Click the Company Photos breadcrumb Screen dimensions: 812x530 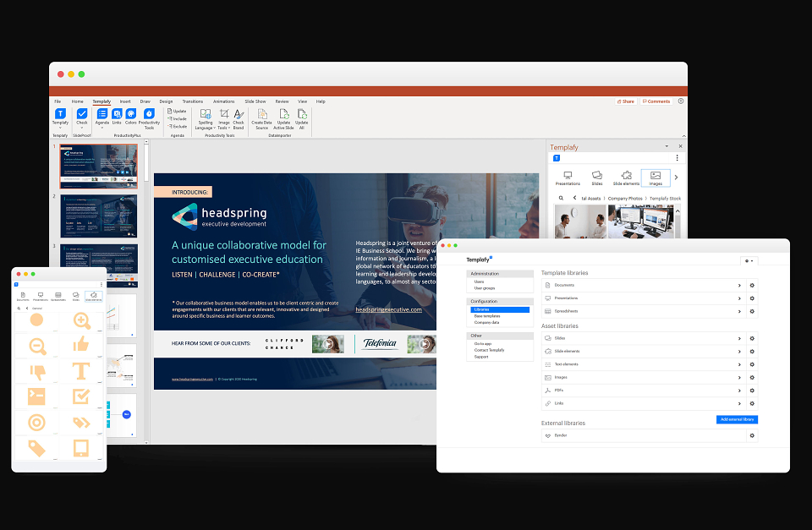(625, 199)
